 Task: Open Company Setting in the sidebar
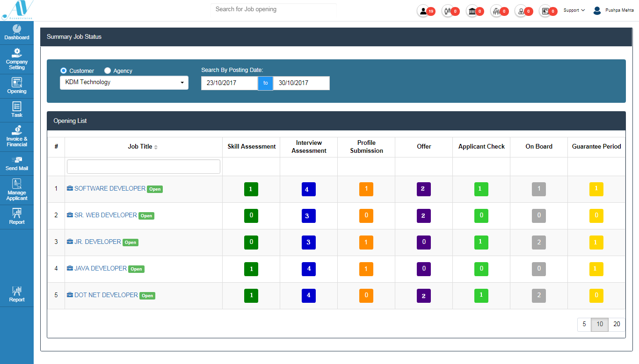17,59
